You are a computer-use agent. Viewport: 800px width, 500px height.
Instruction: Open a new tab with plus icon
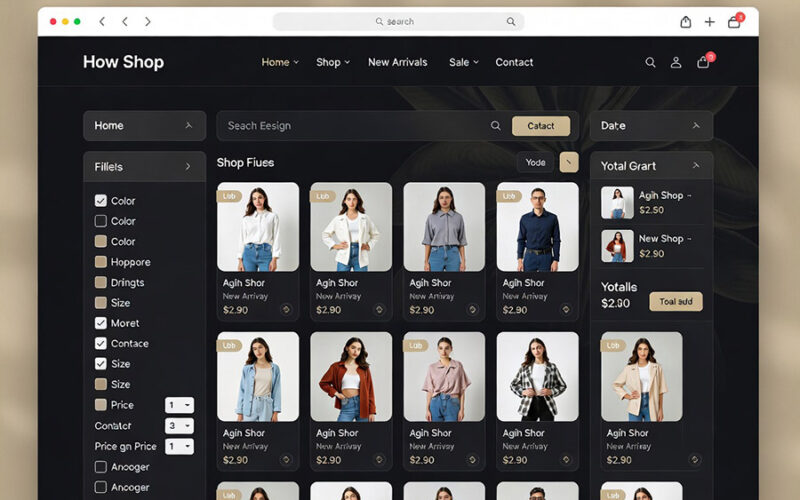[709, 22]
